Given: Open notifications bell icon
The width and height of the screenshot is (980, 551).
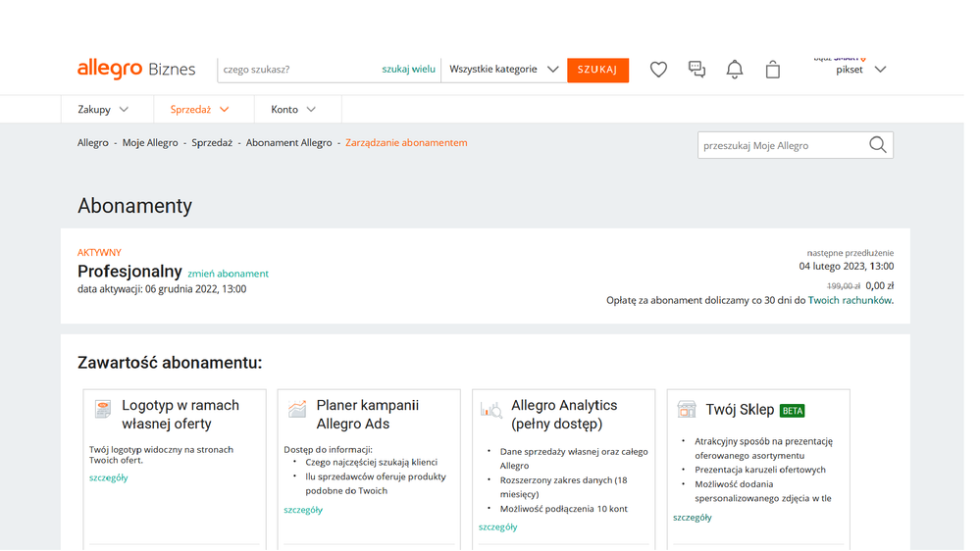Looking at the screenshot, I should tap(735, 70).
